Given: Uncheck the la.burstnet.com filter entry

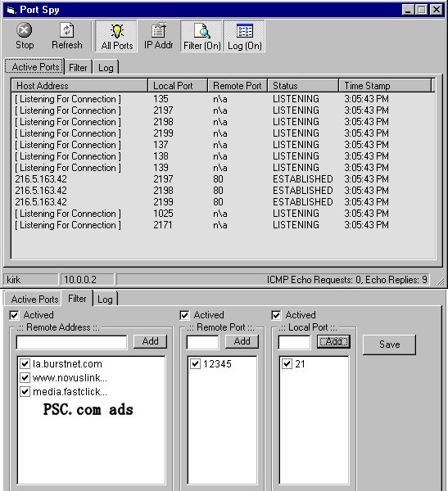Looking at the screenshot, I should point(25,363).
